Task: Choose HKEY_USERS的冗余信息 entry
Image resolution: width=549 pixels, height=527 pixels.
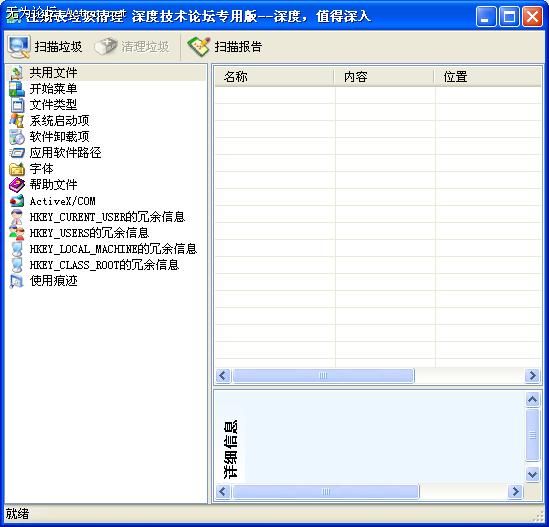Action: 89,233
